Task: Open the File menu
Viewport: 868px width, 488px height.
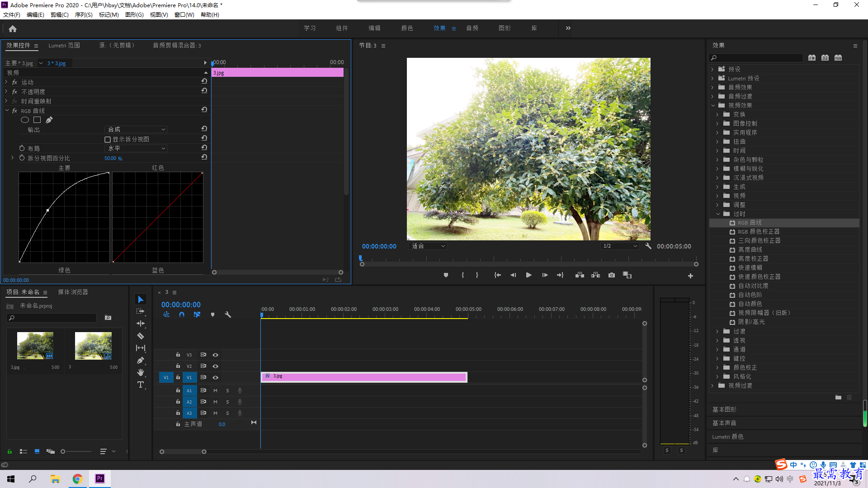Action: coord(12,15)
